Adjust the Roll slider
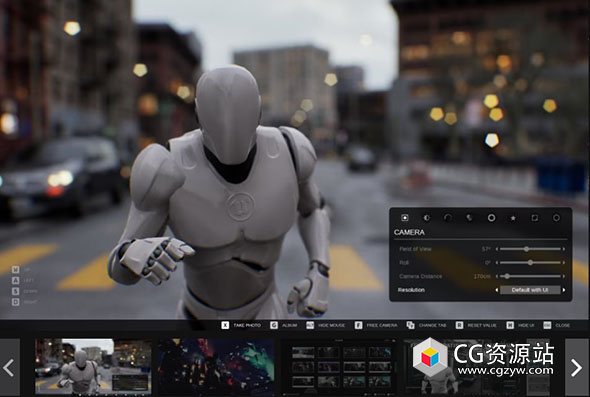Image resolution: width=590 pixels, height=397 pixels. [x=530, y=262]
